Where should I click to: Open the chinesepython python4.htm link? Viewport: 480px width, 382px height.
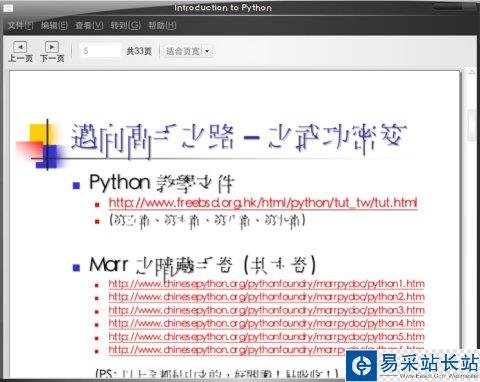266,323
